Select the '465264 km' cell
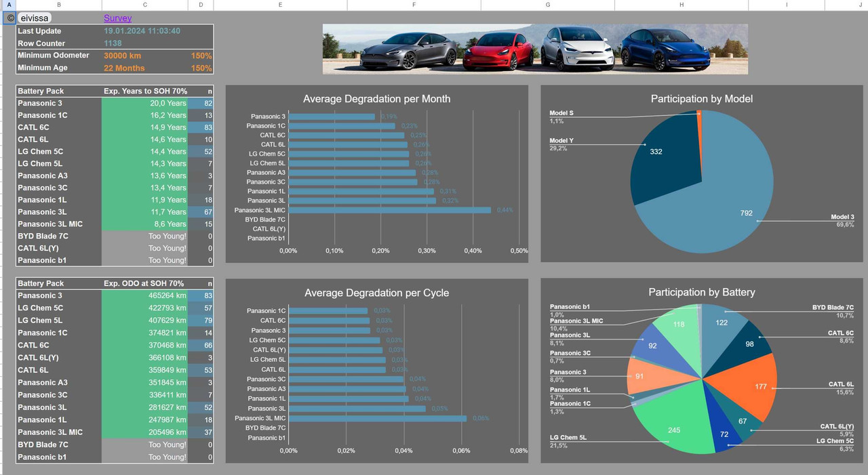This screenshot has width=868, height=475. pos(144,295)
